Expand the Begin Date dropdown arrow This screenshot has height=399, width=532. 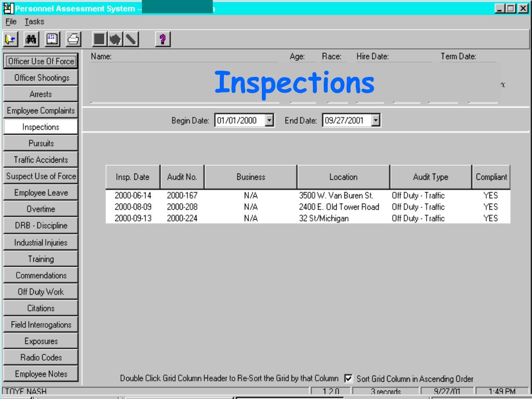269,120
